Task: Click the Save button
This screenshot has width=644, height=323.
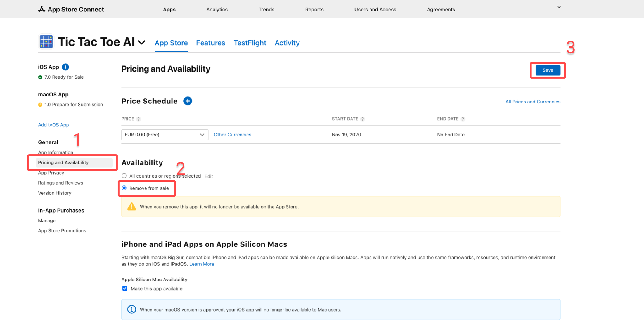Action: pyautogui.click(x=548, y=70)
